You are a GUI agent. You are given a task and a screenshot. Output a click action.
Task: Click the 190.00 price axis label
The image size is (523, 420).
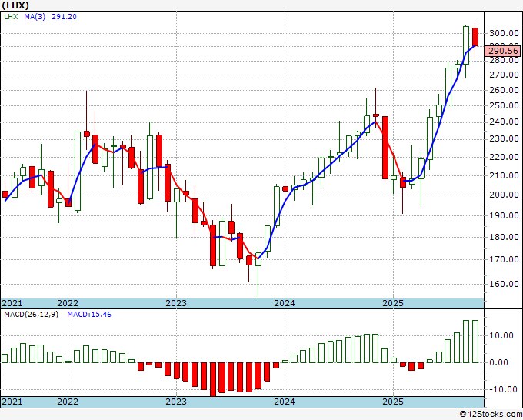(504, 215)
